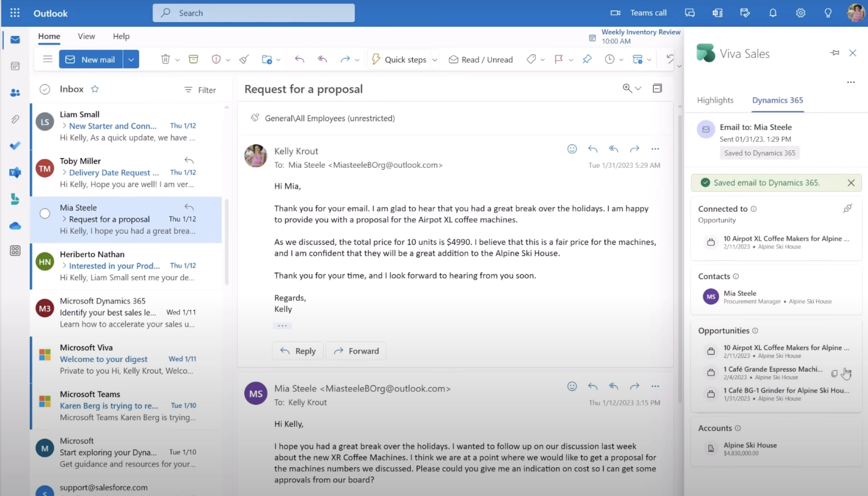This screenshot has width=868, height=496.
Task: Open Viva Sales more options ellipsis
Action: [851, 82]
